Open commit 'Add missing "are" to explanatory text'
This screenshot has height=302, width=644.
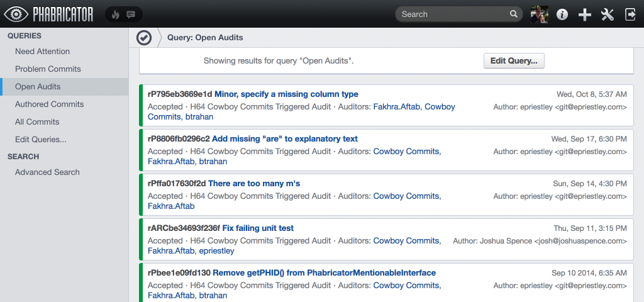click(285, 139)
